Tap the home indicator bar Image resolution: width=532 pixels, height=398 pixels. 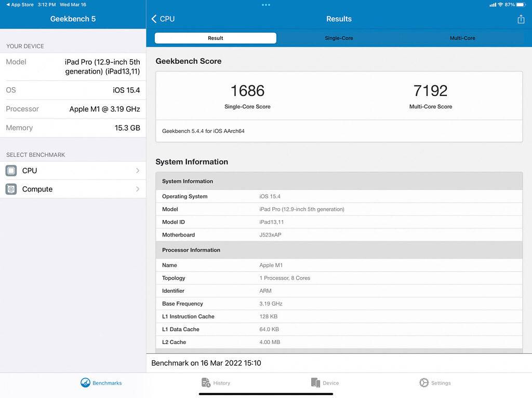click(266, 394)
